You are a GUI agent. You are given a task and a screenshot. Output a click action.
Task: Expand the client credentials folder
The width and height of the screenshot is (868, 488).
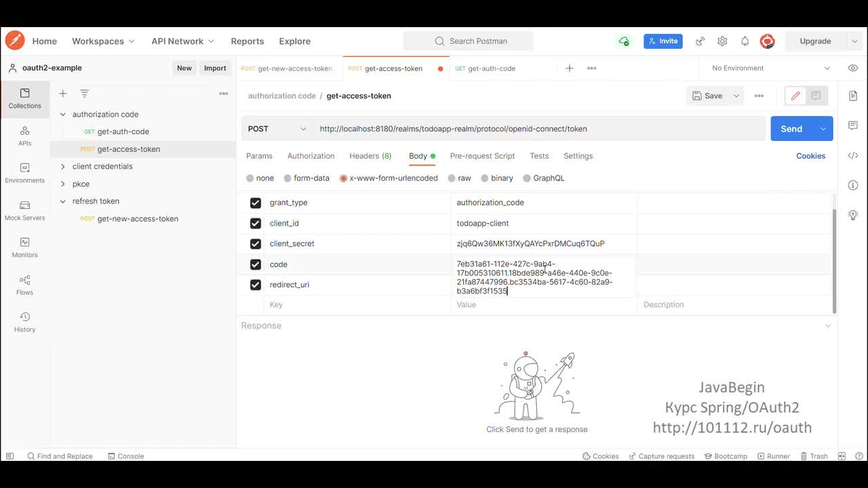pyautogui.click(x=63, y=167)
